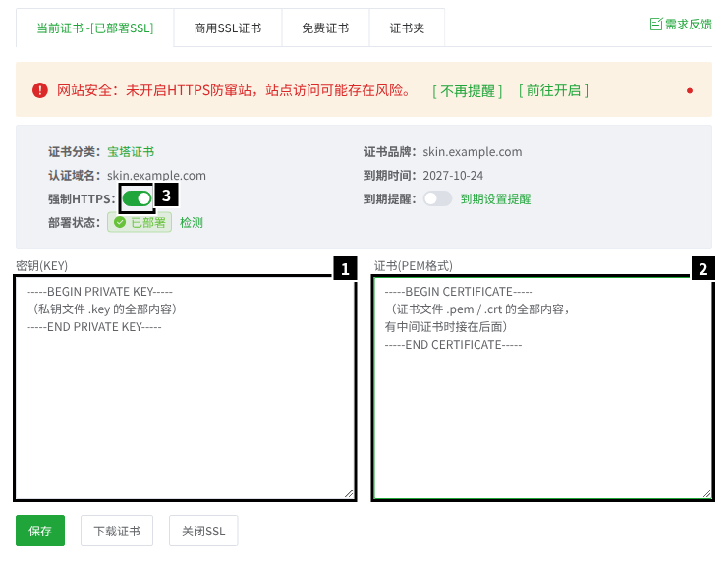728x561 pixels.
Task: Click the green 已部署 status badge
Action: point(140,222)
